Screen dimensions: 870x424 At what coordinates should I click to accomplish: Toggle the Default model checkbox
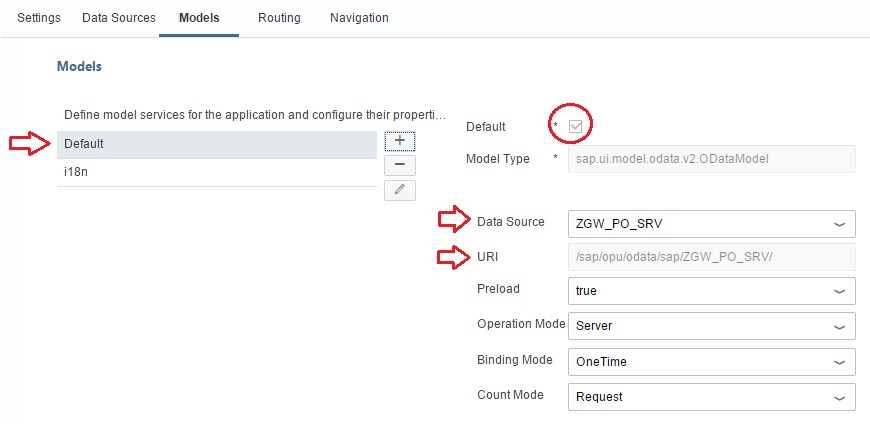click(575, 127)
